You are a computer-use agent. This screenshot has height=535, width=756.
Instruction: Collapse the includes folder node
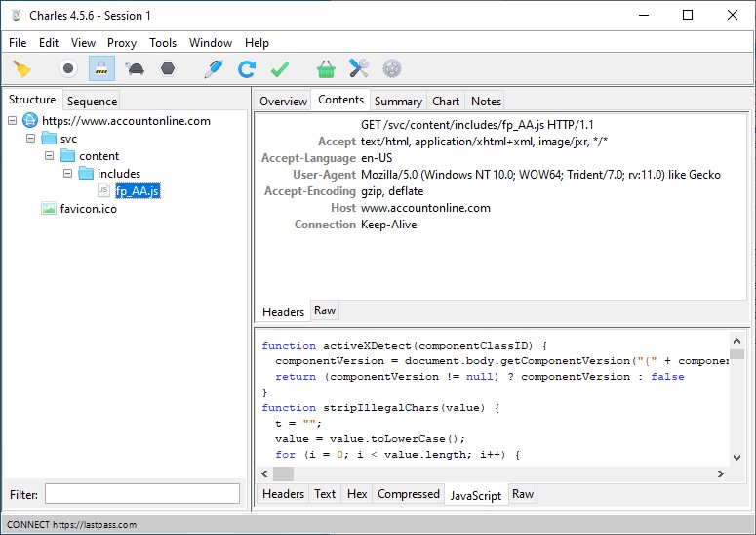[x=68, y=174]
